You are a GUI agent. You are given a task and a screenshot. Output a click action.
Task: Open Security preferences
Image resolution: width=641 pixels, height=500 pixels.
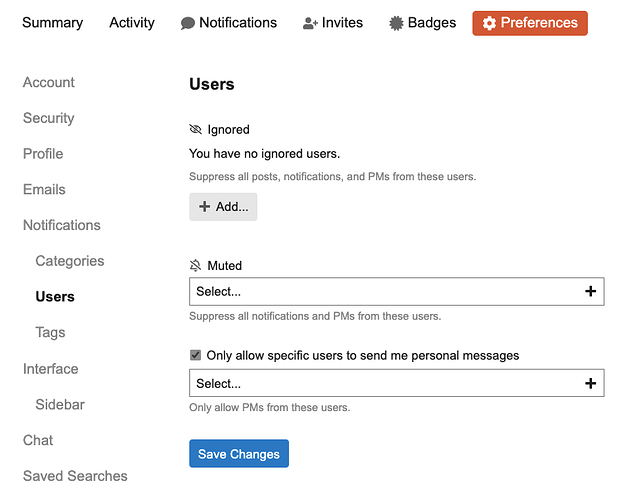(x=49, y=118)
